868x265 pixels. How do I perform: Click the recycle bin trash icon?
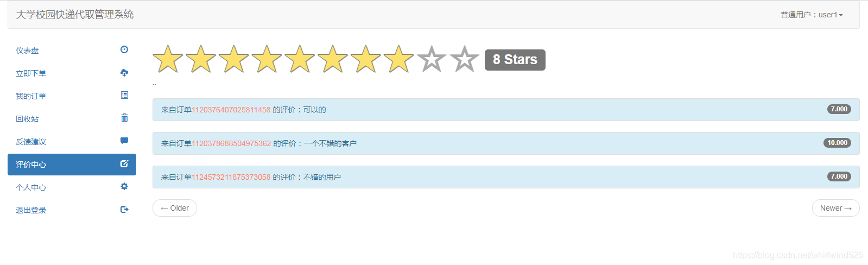[x=124, y=118]
